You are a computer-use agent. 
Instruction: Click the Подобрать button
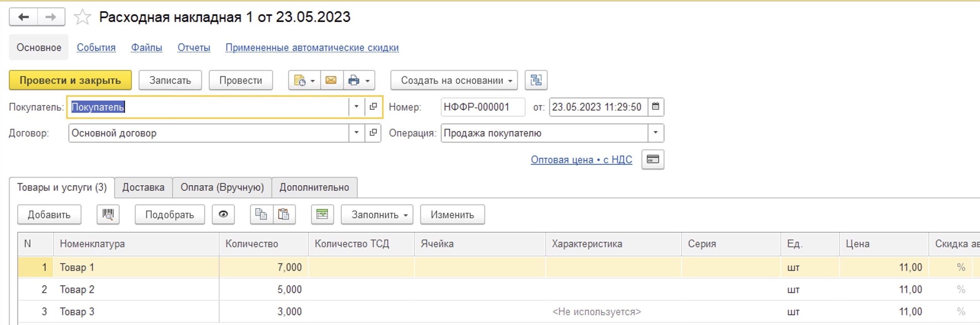(x=170, y=215)
